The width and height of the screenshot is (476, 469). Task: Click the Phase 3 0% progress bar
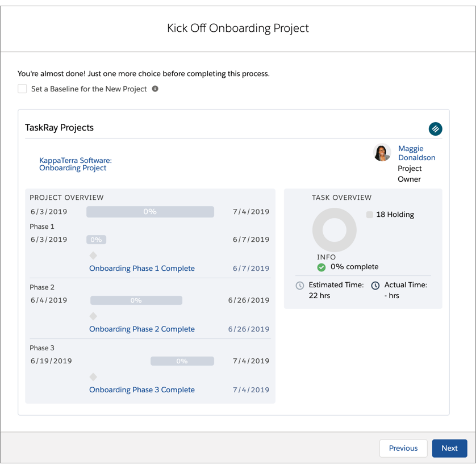(182, 361)
